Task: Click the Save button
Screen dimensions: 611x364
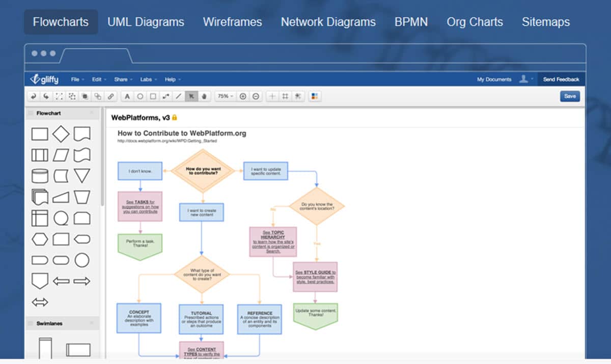Action: (570, 96)
